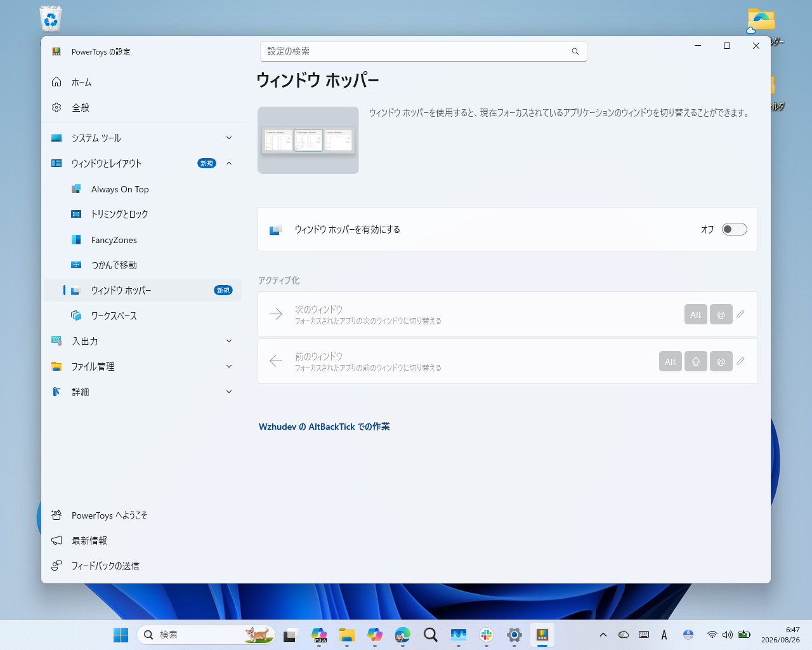This screenshot has height=650, width=812.
Task: Select トリミングとロック module
Action: click(x=143, y=215)
